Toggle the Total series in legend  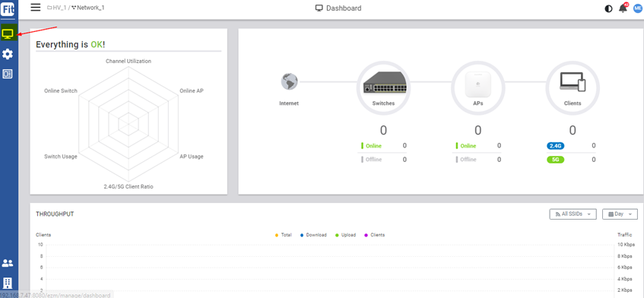click(x=284, y=235)
